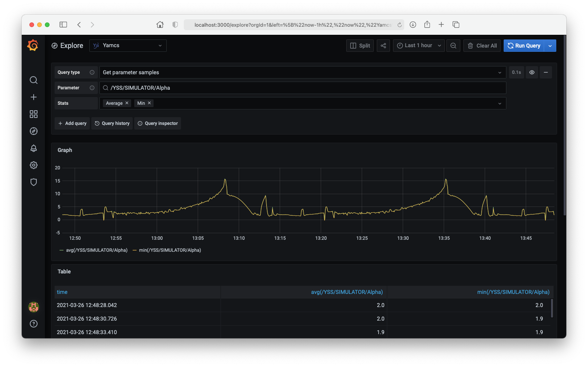
Task: Reload the page with refresh icon
Action: click(x=400, y=25)
